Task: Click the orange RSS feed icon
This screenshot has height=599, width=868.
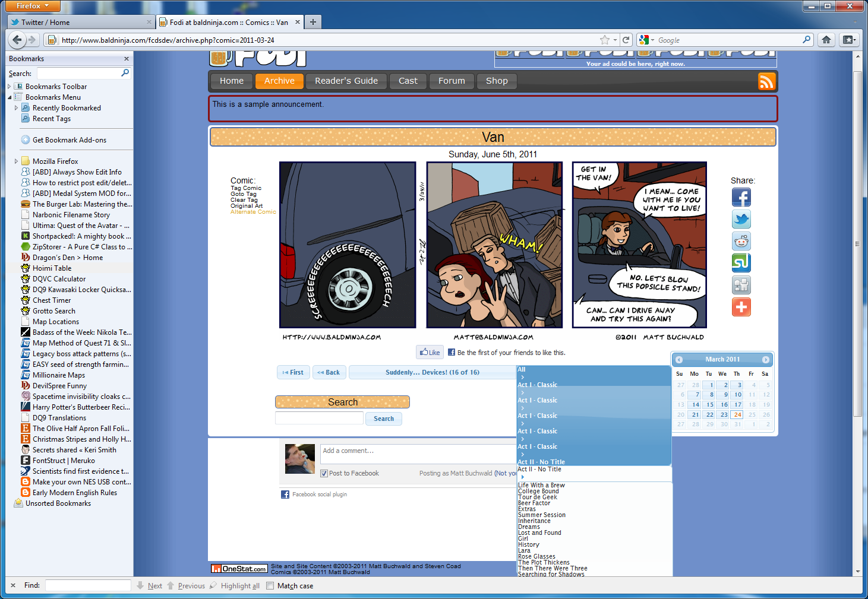Action: (x=766, y=81)
